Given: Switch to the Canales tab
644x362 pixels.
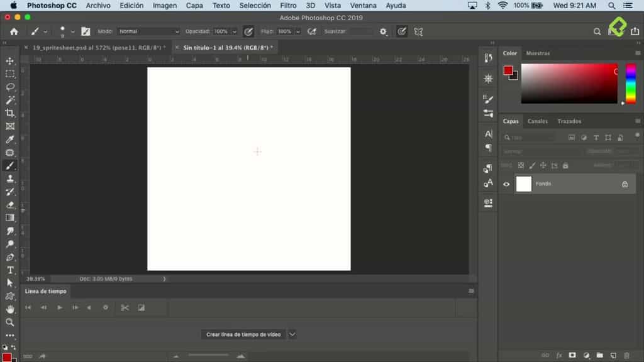Looking at the screenshot, I should click(538, 121).
